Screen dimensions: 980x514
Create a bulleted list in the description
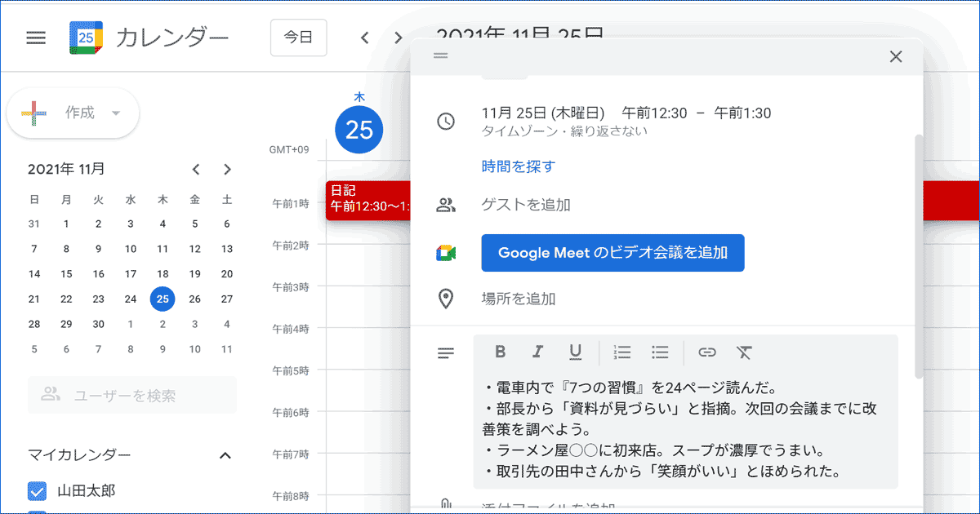pyautogui.click(x=659, y=352)
